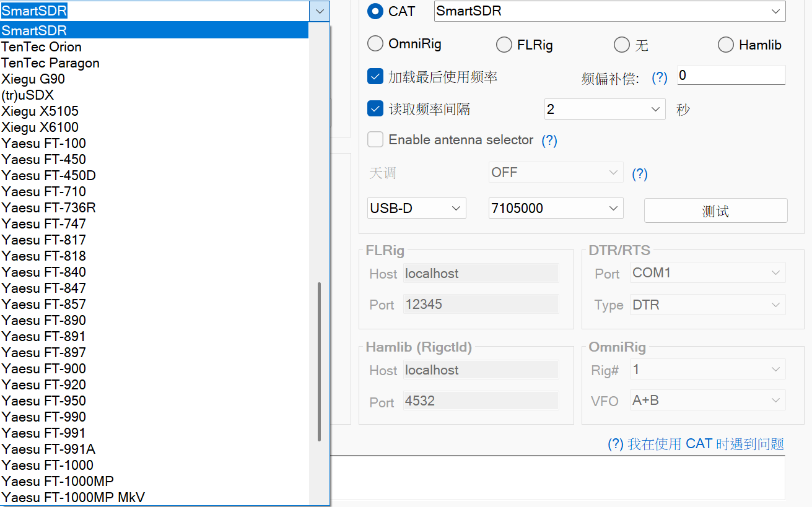This screenshot has height=507, width=812.
Task: Click the Hamlib Port 4532 field
Action: (481, 401)
